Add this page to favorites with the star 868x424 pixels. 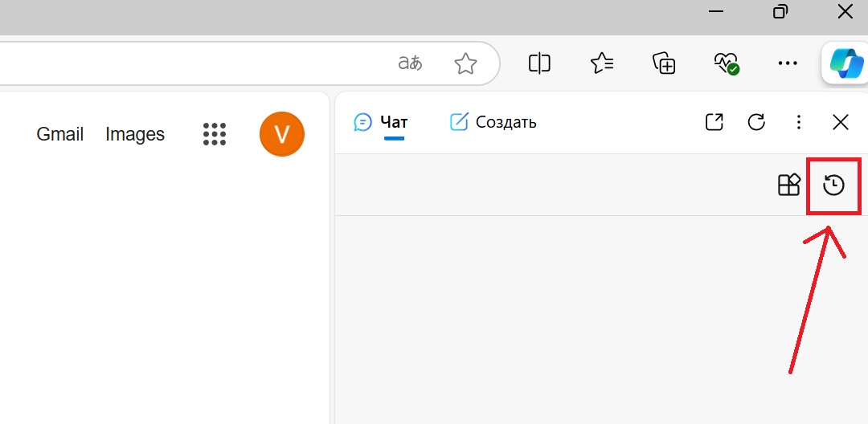pyautogui.click(x=465, y=63)
